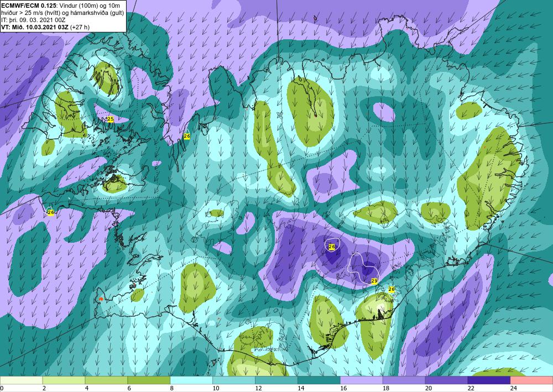Click the legend scale value '2'
This screenshot has width=553, height=392.
tap(44, 388)
